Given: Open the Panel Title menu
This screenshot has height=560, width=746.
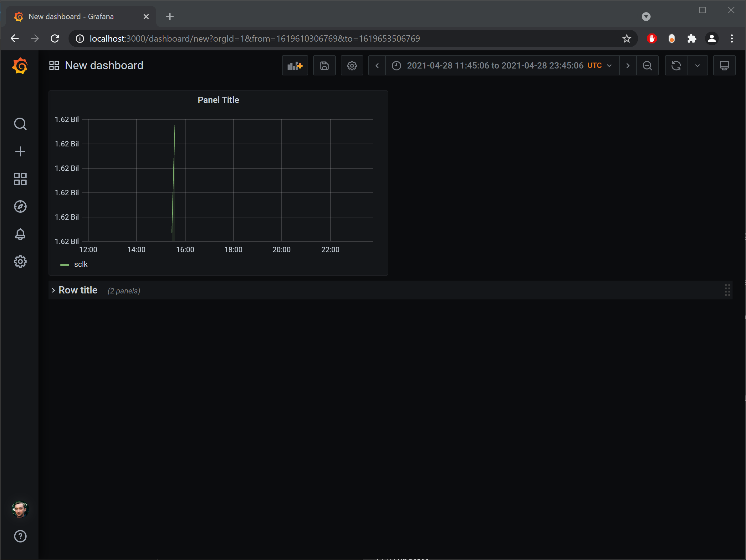Looking at the screenshot, I should coord(218,100).
